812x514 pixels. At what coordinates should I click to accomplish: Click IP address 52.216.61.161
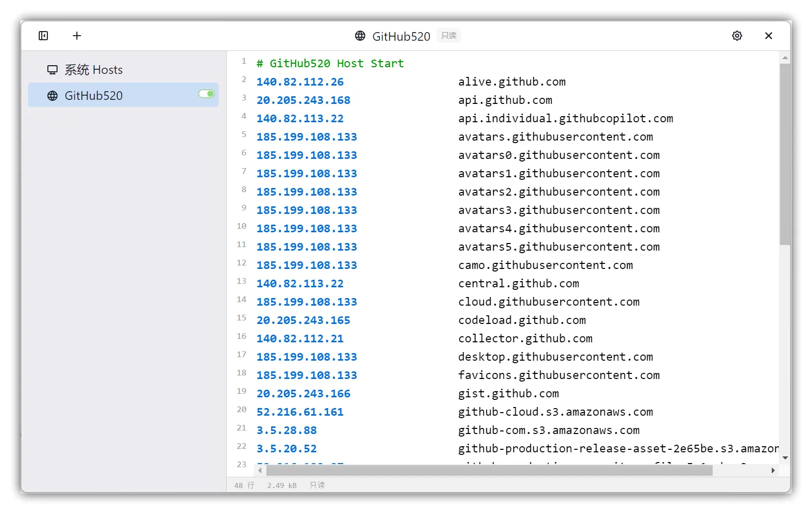pos(300,412)
